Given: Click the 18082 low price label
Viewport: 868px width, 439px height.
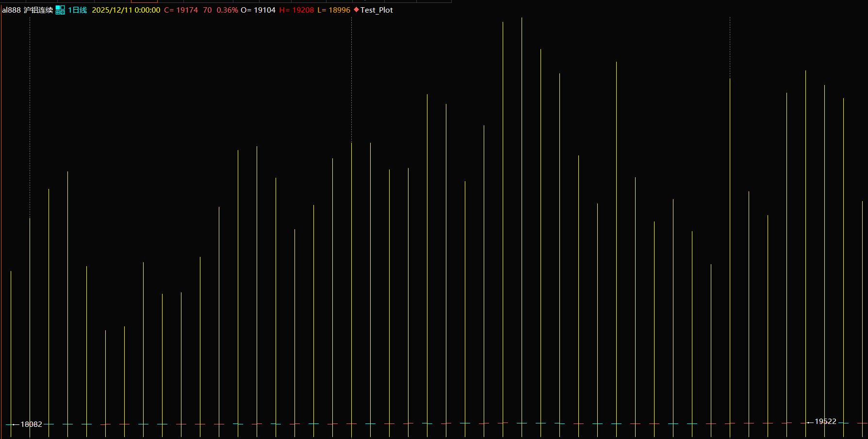Looking at the screenshot, I should coord(32,424).
